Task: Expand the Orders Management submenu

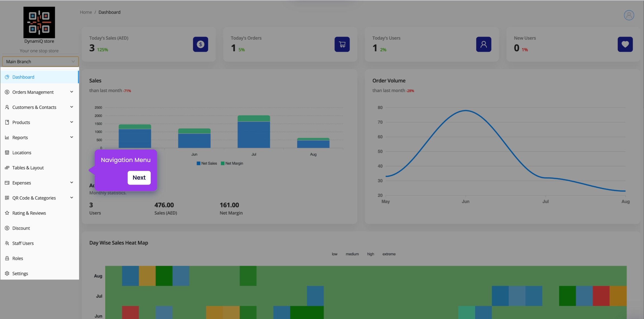Action: (x=72, y=92)
